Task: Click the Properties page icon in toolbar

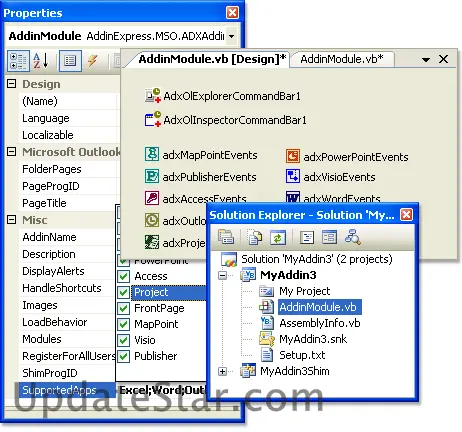Action: [x=70, y=61]
